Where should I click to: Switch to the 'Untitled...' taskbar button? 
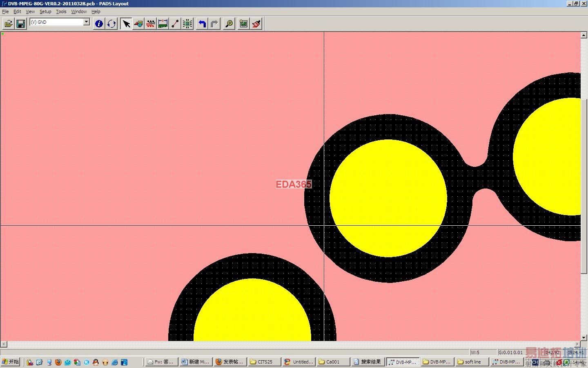point(299,362)
